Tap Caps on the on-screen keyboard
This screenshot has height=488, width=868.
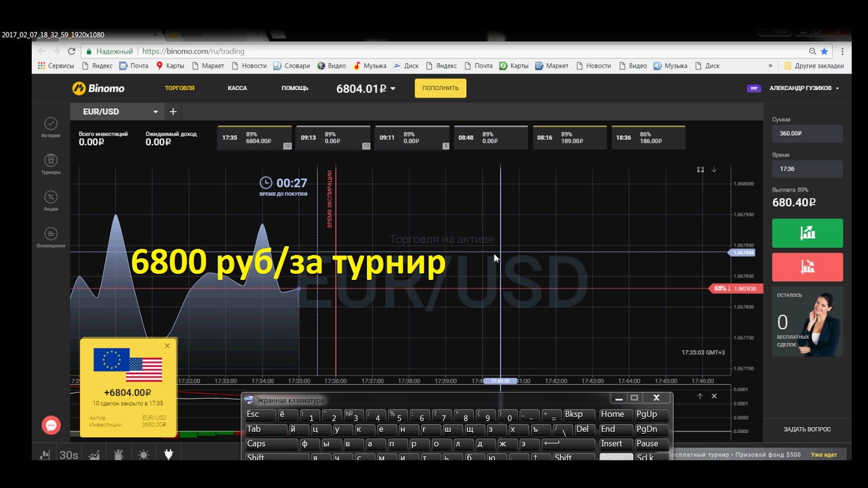[271, 444]
